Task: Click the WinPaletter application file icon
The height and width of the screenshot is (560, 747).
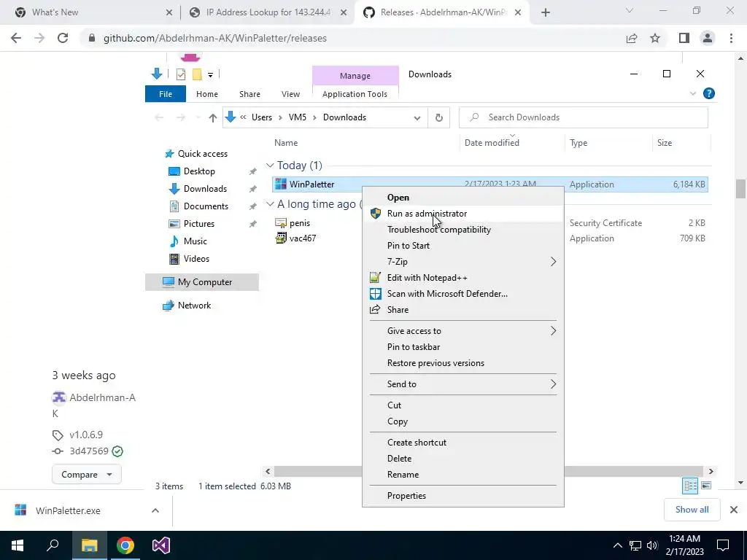Action: tap(281, 184)
